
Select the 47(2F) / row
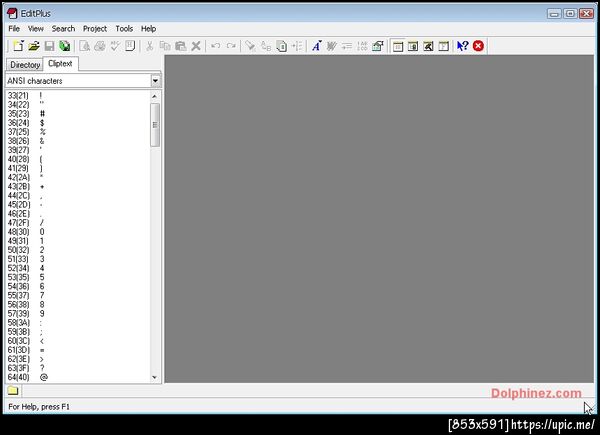[x=78, y=223]
